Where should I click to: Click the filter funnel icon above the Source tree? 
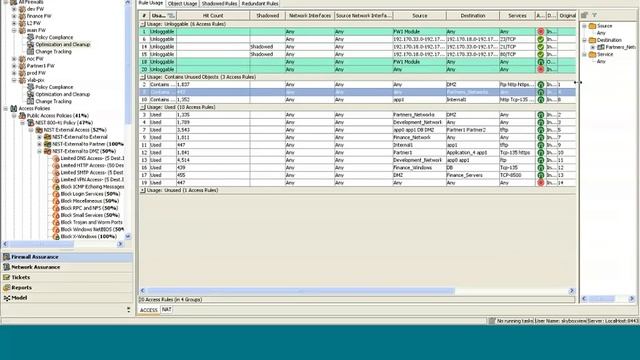[595, 15]
